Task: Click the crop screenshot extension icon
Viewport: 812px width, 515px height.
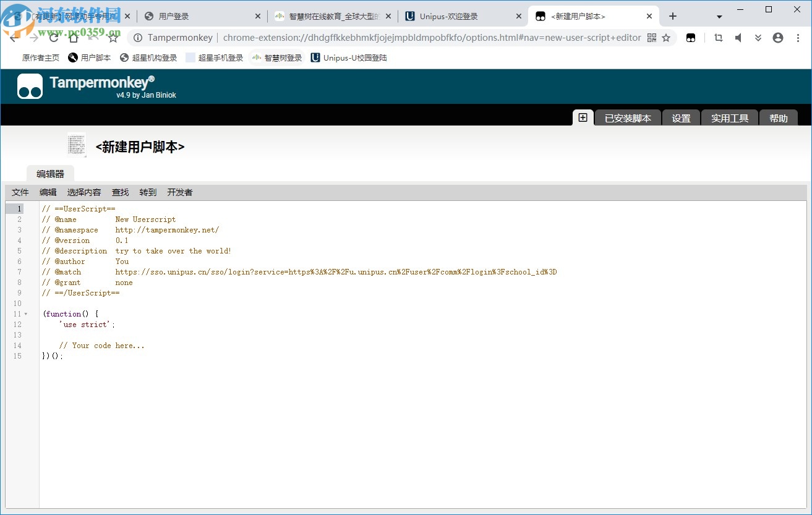Action: pos(718,38)
